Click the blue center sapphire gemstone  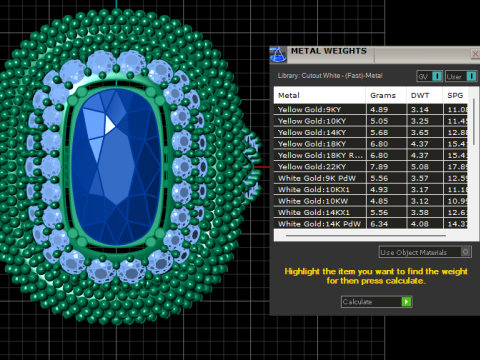click(x=117, y=167)
